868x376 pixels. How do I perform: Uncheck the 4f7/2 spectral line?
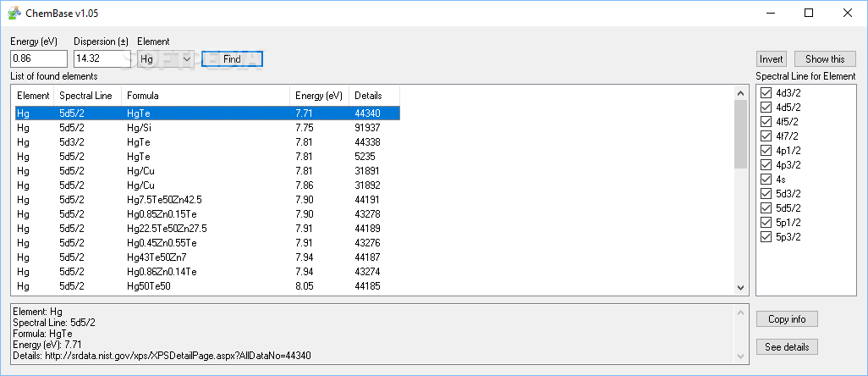(x=766, y=135)
